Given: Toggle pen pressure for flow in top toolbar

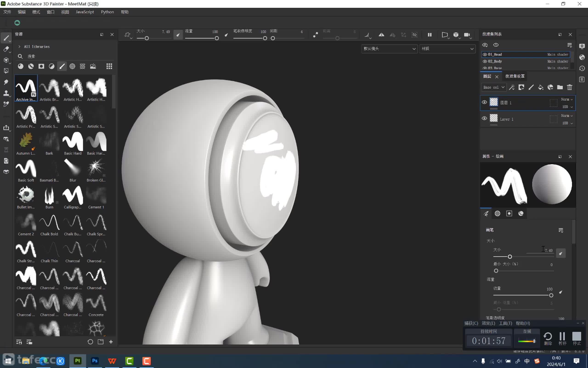Looking at the screenshot, I should click(x=226, y=35).
